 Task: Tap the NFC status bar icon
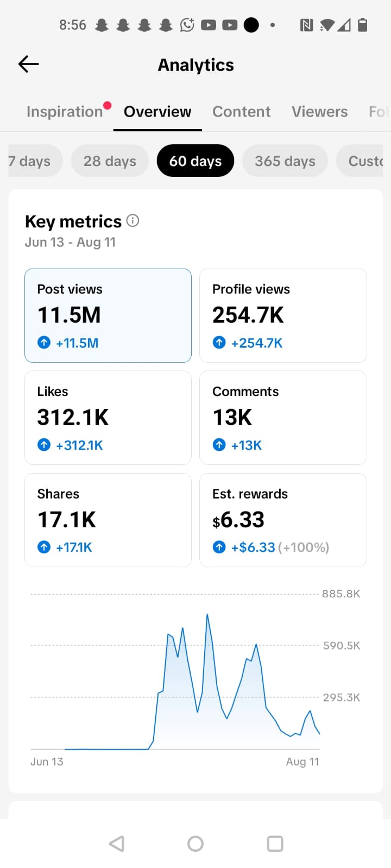click(x=306, y=25)
